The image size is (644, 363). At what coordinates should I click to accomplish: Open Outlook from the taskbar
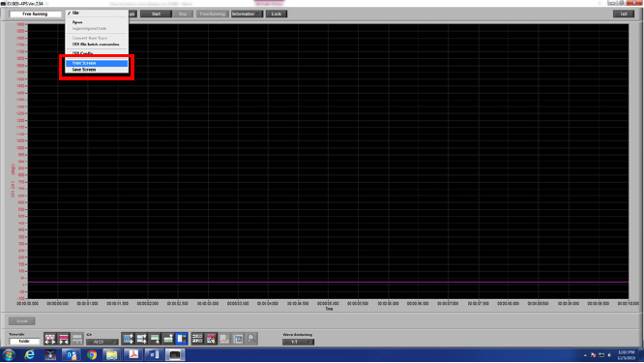[x=71, y=355]
